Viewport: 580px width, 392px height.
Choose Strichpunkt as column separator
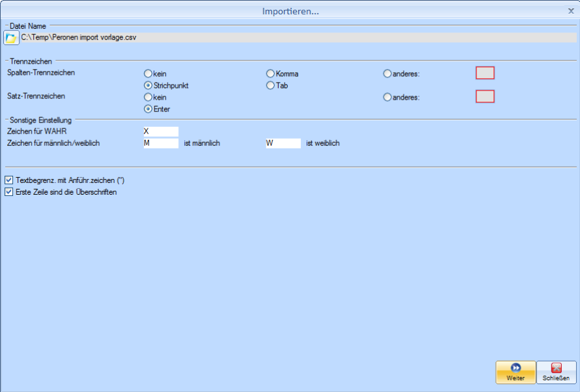(148, 85)
